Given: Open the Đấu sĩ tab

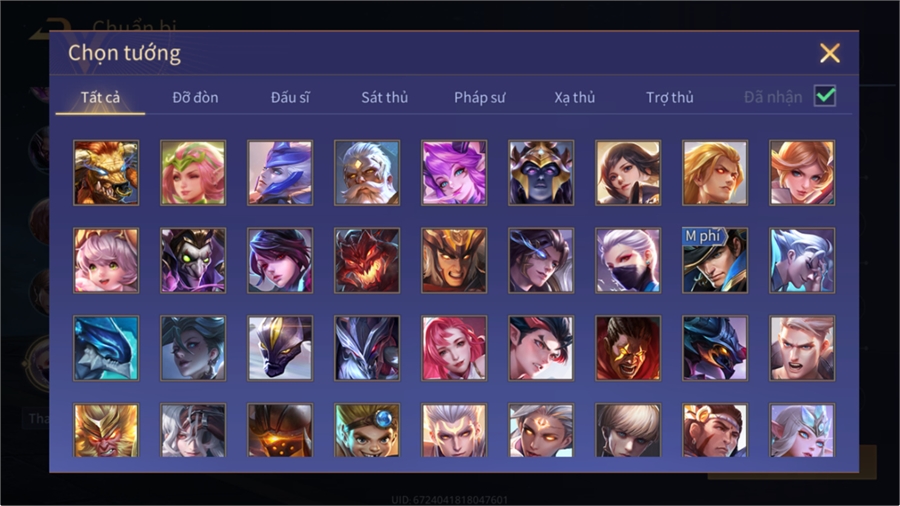Looking at the screenshot, I should 290,98.
